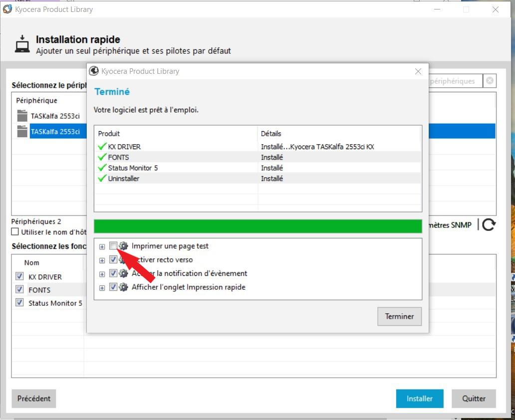This screenshot has width=515, height=420.
Task: Click the blue Installer button
Action: tap(419, 399)
